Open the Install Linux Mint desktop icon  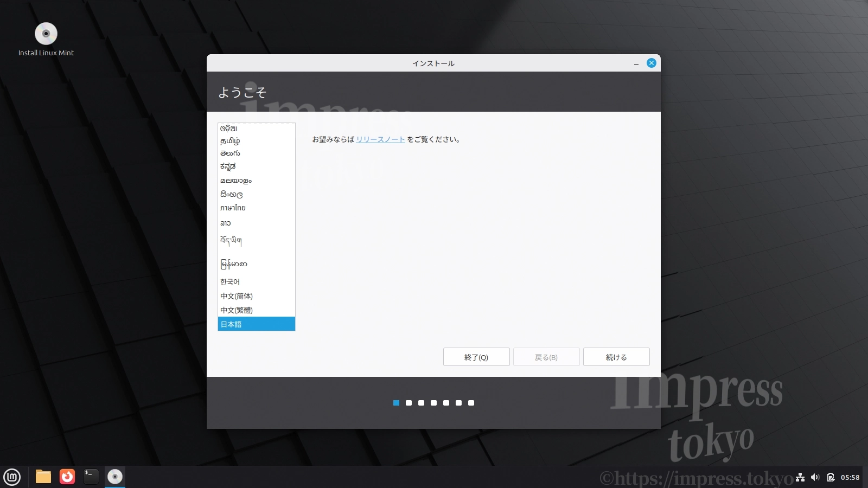(46, 39)
